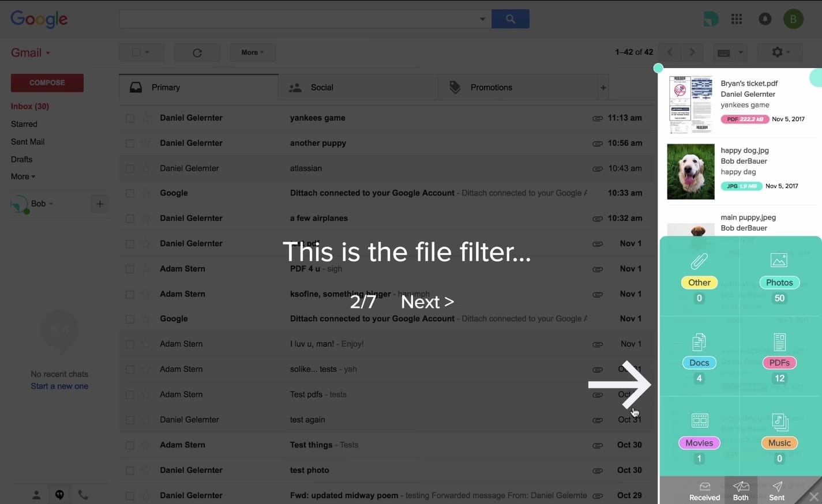This screenshot has height=504, width=822.
Task: Star the 'atlassian' email
Action: pyautogui.click(x=147, y=168)
